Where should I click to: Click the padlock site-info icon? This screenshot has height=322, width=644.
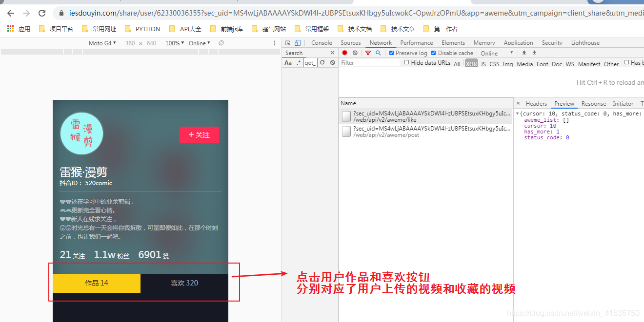click(61, 13)
